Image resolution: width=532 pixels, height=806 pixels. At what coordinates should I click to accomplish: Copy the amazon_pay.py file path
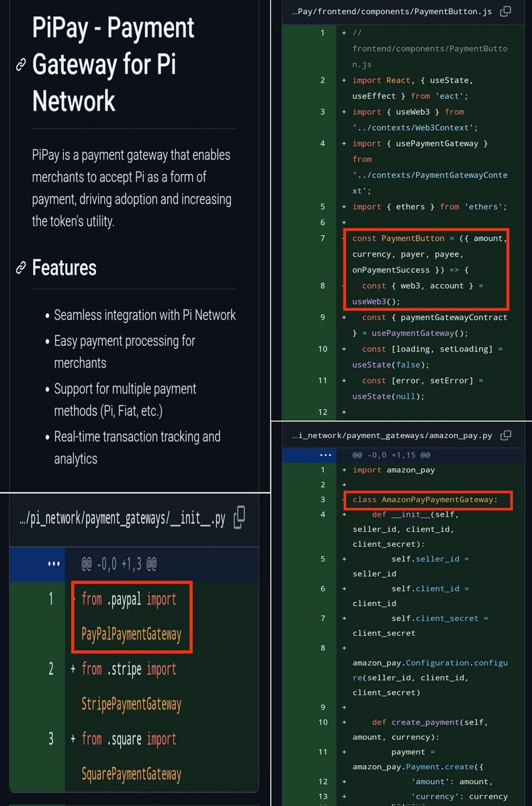[x=506, y=435]
